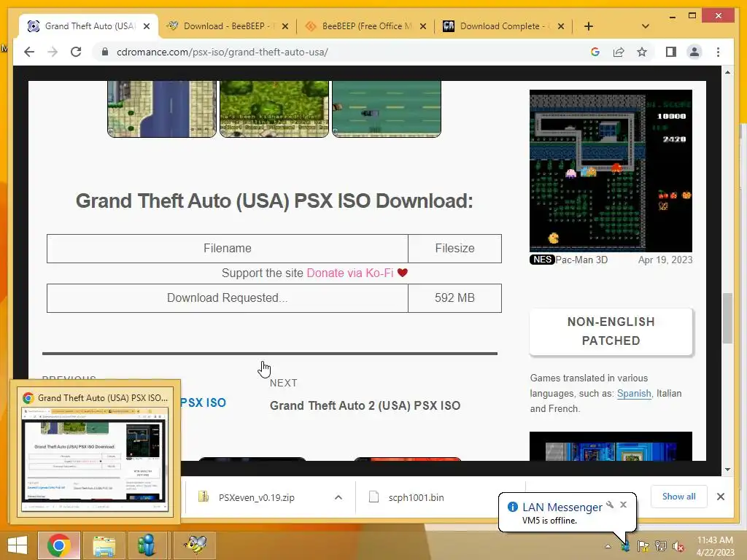Click the Chrome taskbar icon
Screen dimensions: 747x560
[58, 545]
